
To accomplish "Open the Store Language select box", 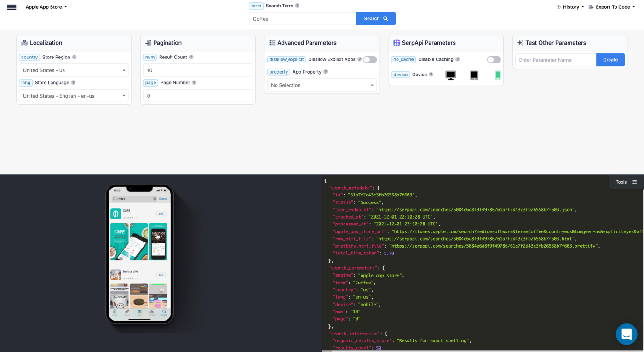I will coord(74,96).
